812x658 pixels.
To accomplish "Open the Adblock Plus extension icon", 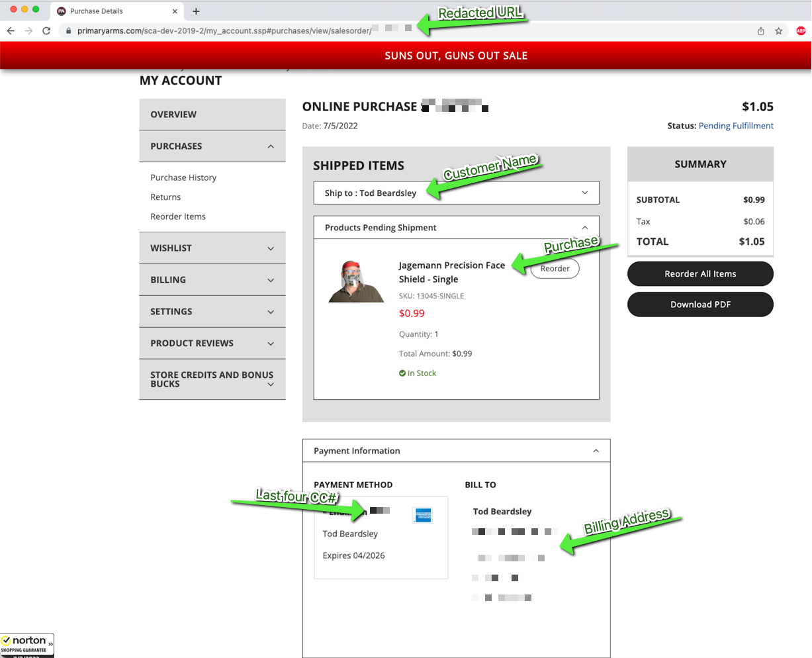I will (801, 30).
